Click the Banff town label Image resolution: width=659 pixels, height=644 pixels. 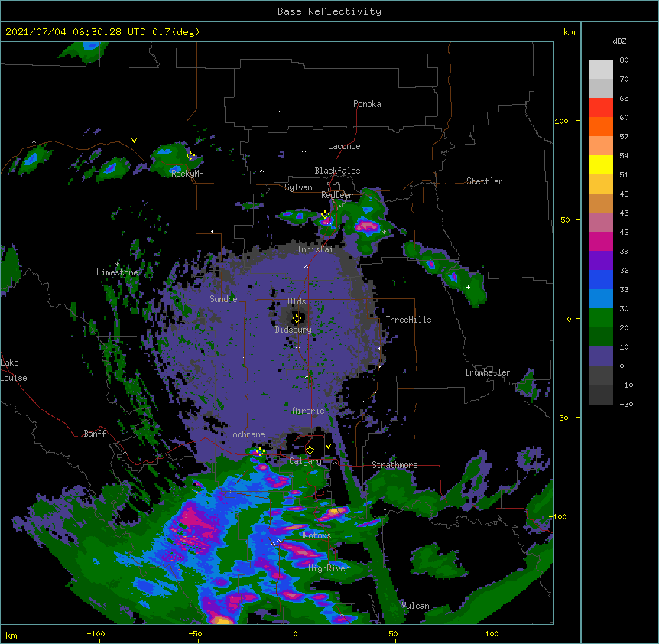coord(95,434)
